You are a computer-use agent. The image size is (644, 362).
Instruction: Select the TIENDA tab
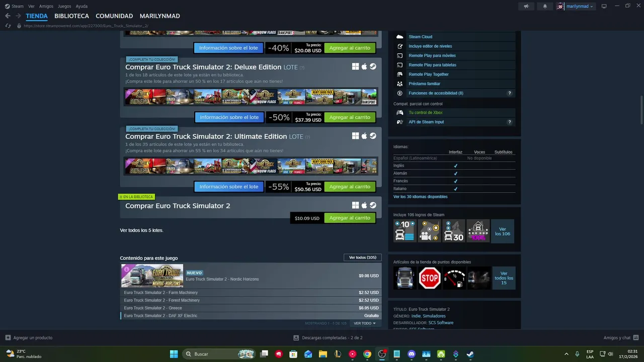(37, 16)
